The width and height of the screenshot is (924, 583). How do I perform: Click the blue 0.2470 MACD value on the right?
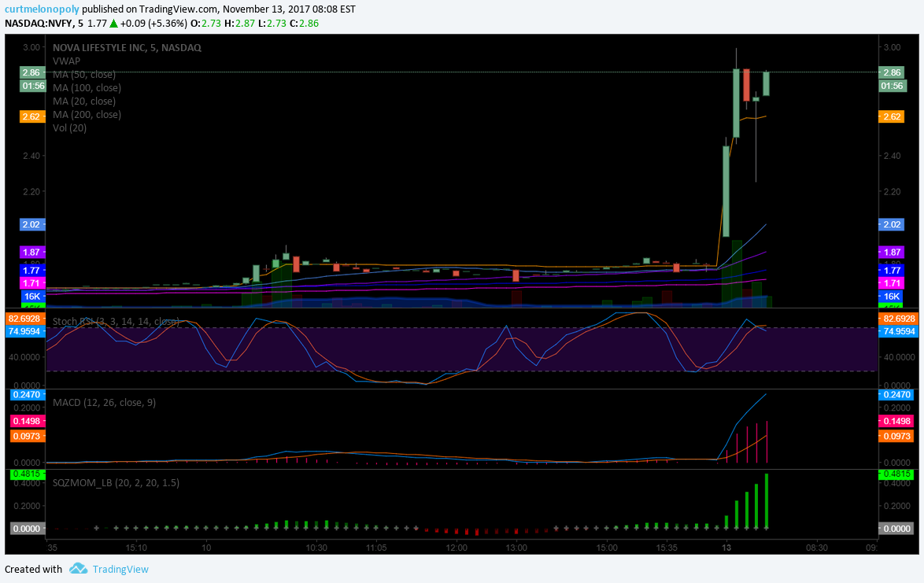tap(896, 394)
